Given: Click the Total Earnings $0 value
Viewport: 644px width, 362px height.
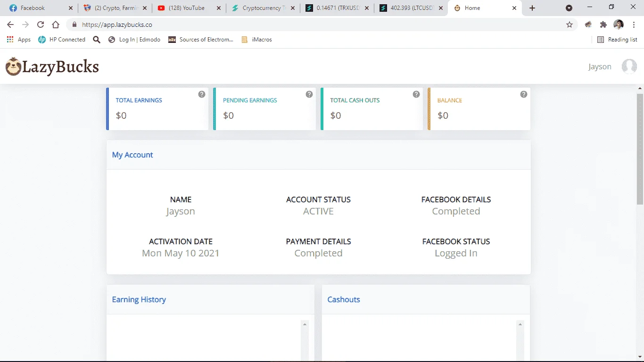Looking at the screenshot, I should click(x=121, y=115).
